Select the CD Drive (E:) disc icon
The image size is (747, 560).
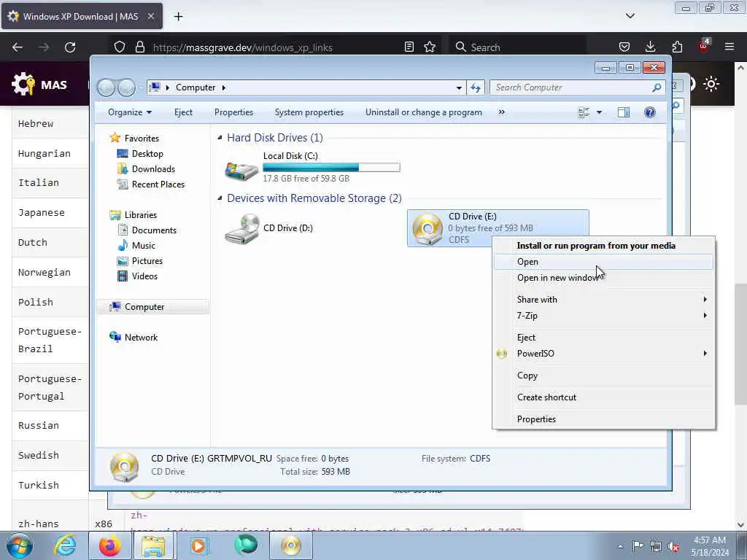pyautogui.click(x=427, y=229)
